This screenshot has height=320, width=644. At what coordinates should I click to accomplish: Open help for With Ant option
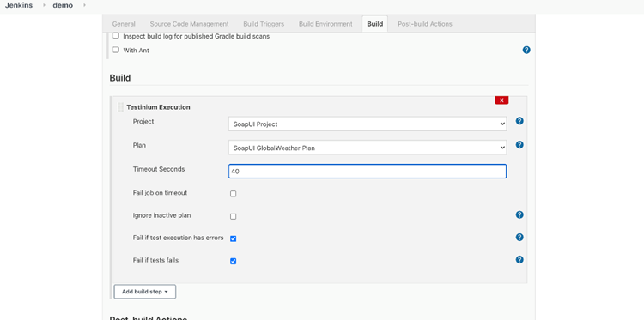click(526, 50)
